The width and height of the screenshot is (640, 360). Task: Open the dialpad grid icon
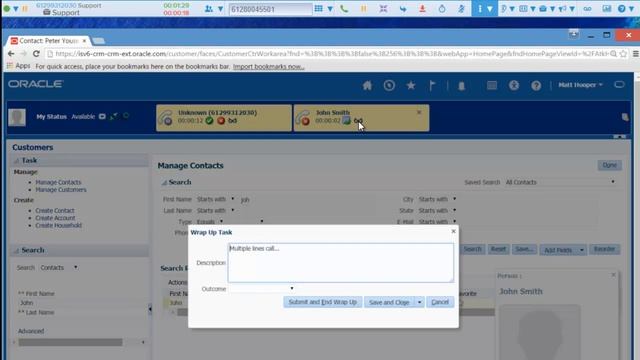click(x=318, y=9)
